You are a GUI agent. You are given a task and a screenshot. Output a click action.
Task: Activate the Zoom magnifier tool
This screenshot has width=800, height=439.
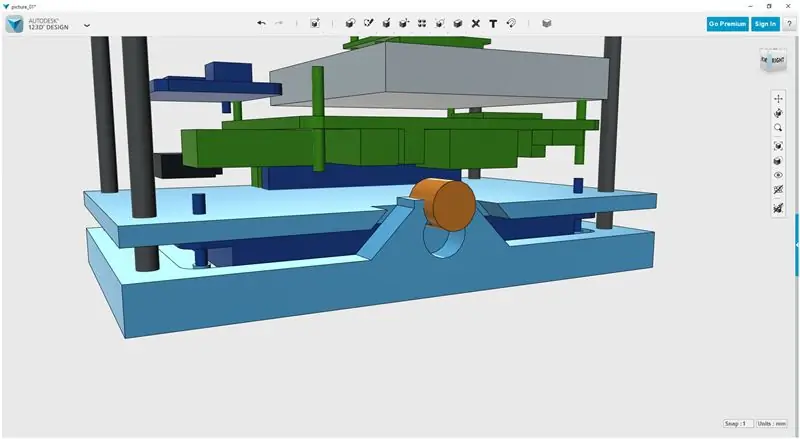coord(778,128)
